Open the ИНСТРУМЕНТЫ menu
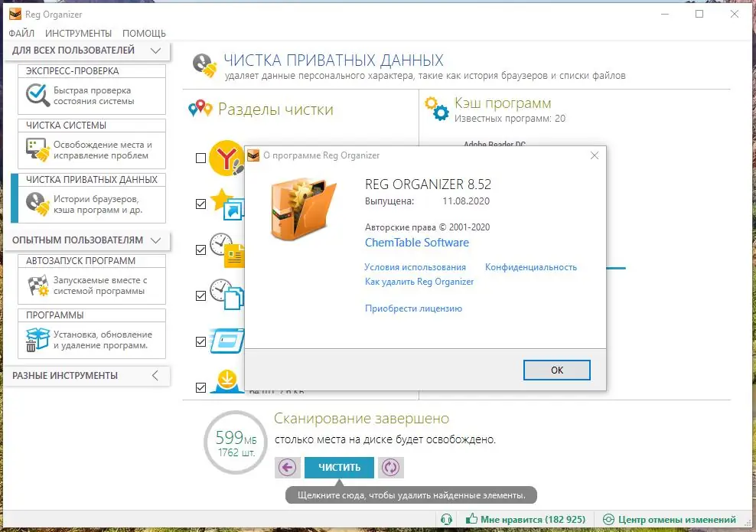 [x=78, y=33]
